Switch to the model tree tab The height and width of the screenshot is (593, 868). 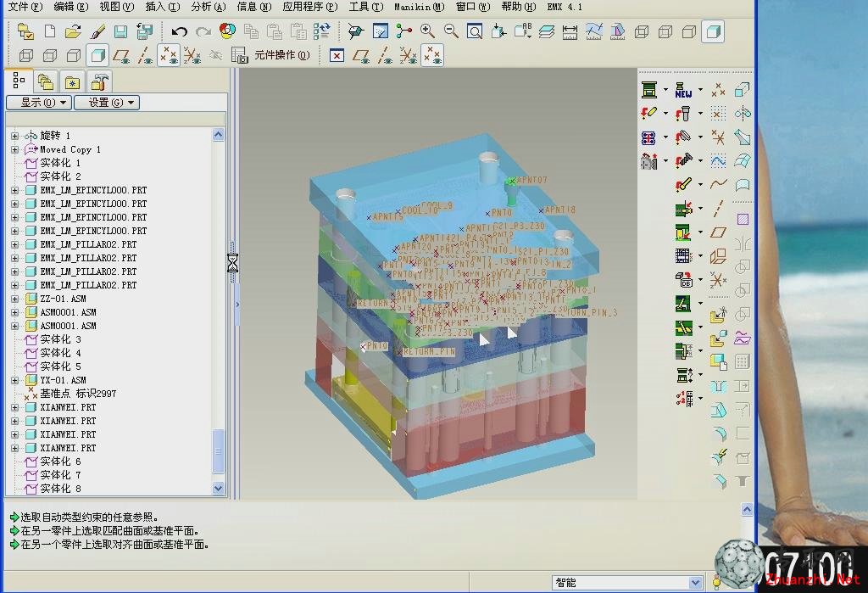19,81
